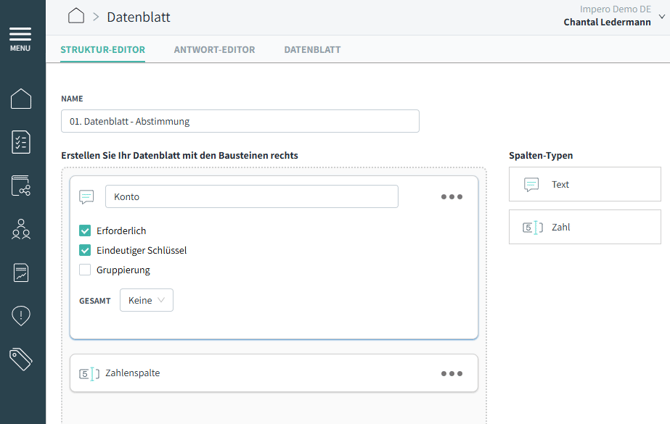Click the report chart icon in sidebar

click(21, 273)
